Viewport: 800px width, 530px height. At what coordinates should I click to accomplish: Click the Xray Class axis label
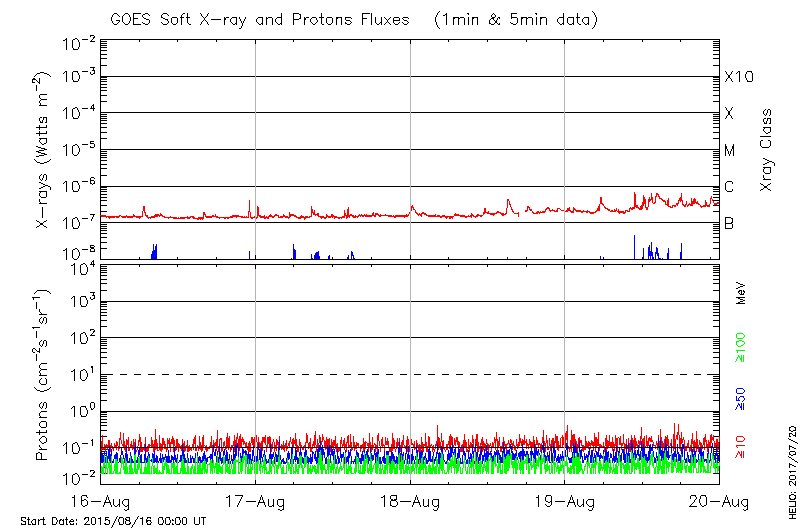[x=767, y=150]
